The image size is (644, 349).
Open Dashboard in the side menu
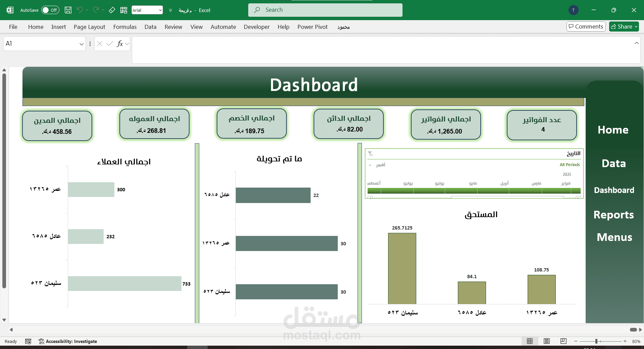coord(614,190)
